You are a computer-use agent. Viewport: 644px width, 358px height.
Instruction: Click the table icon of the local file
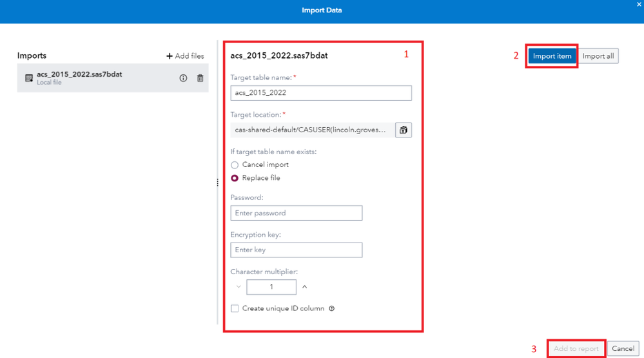click(x=29, y=78)
